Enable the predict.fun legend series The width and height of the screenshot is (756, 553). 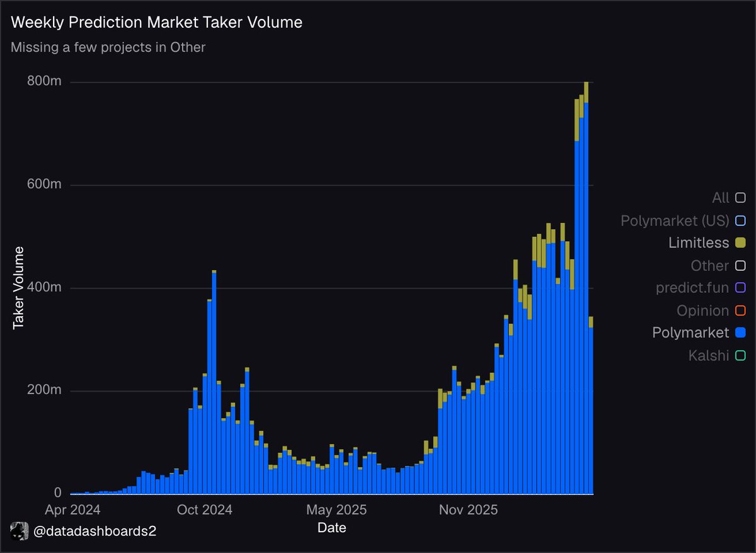pyautogui.click(x=740, y=288)
